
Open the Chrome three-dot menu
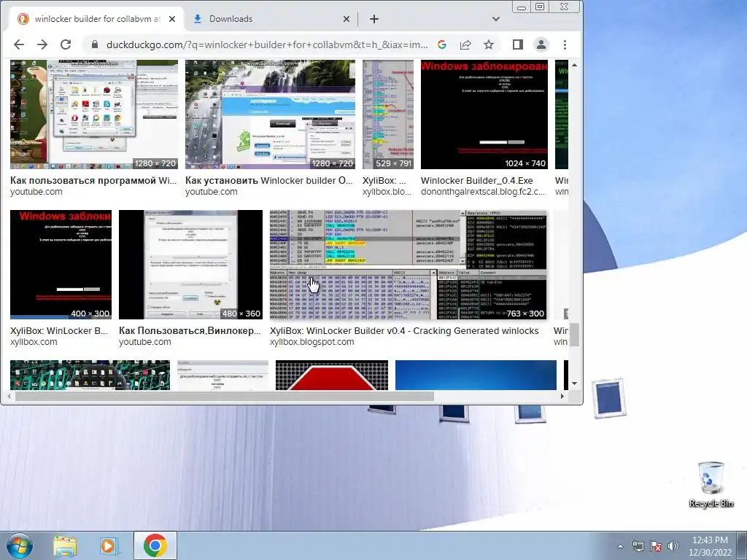[x=565, y=44]
